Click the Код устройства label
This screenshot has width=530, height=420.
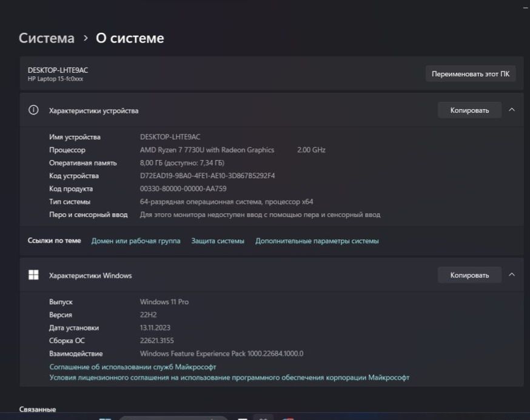click(74, 176)
